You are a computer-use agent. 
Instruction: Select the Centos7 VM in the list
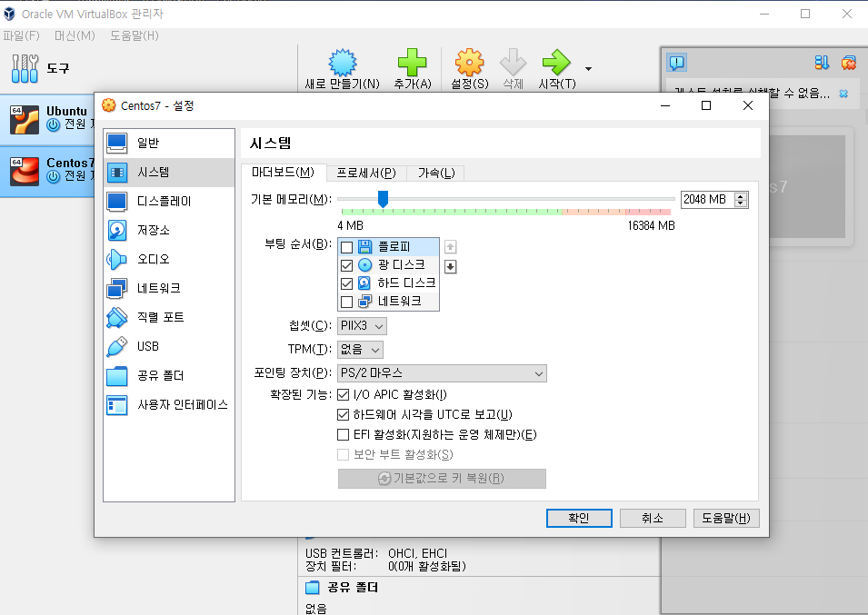(x=47, y=171)
